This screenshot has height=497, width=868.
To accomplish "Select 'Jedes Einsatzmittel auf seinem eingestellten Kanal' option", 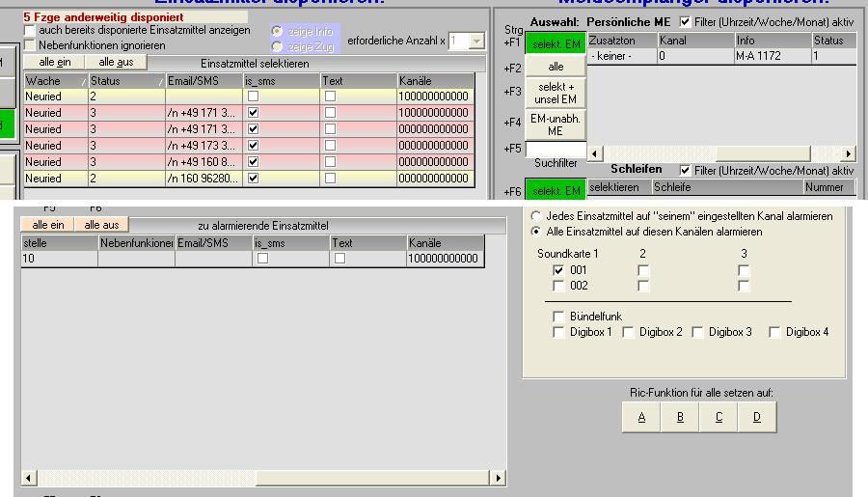I will point(536,217).
